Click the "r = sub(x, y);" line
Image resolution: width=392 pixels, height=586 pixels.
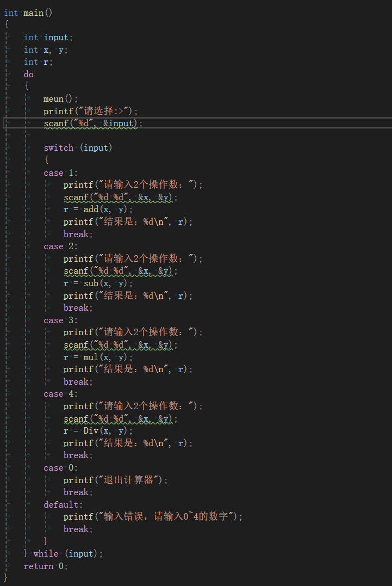[98, 283]
